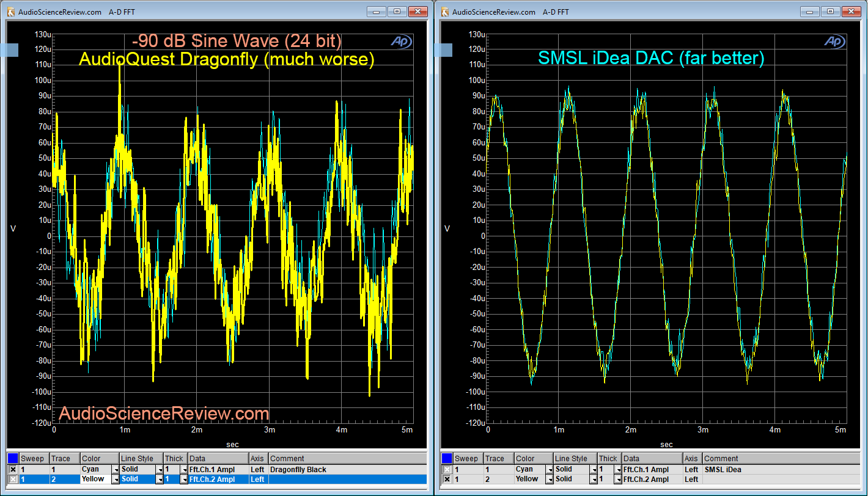868x496 pixels.
Task: Open Yellow color dropdown in SMSL iDea legend
Action: point(549,480)
